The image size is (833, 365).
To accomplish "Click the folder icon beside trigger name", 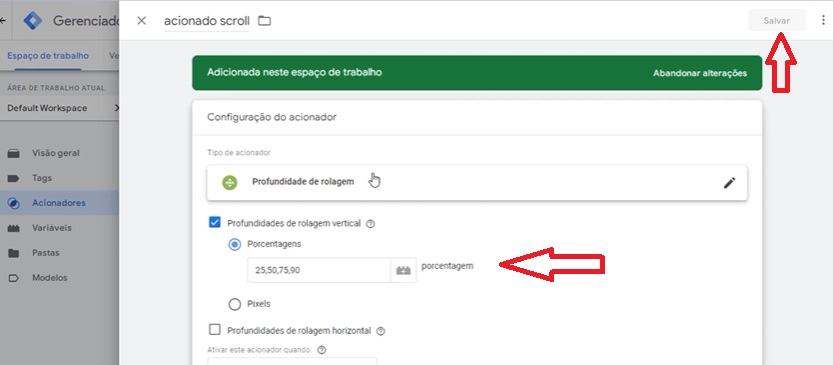I will pyautogui.click(x=264, y=21).
